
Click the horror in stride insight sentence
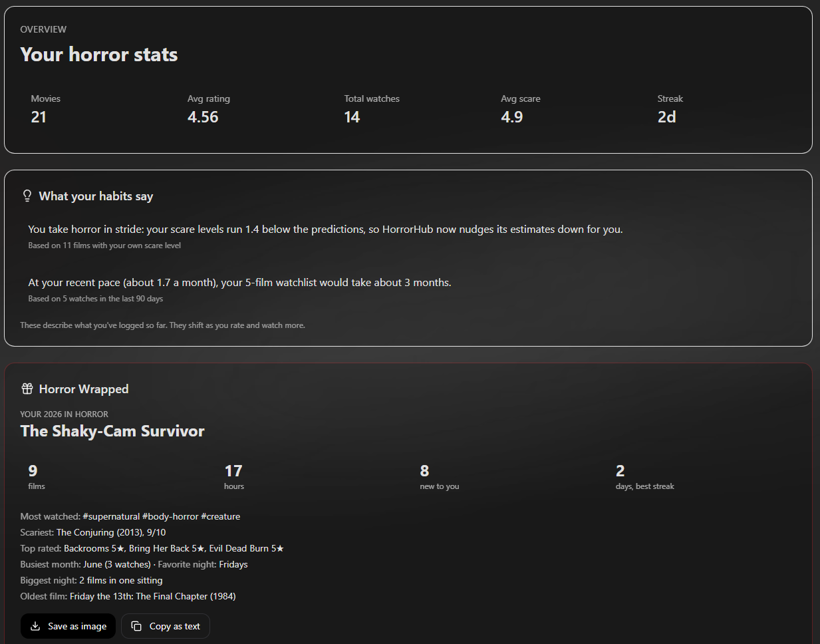[x=325, y=229]
